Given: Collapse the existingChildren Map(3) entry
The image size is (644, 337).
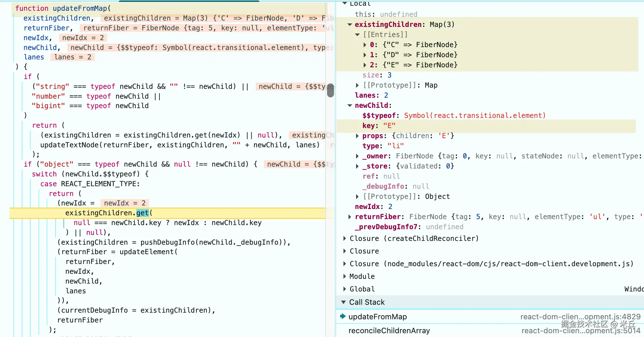Looking at the screenshot, I should click(350, 25).
